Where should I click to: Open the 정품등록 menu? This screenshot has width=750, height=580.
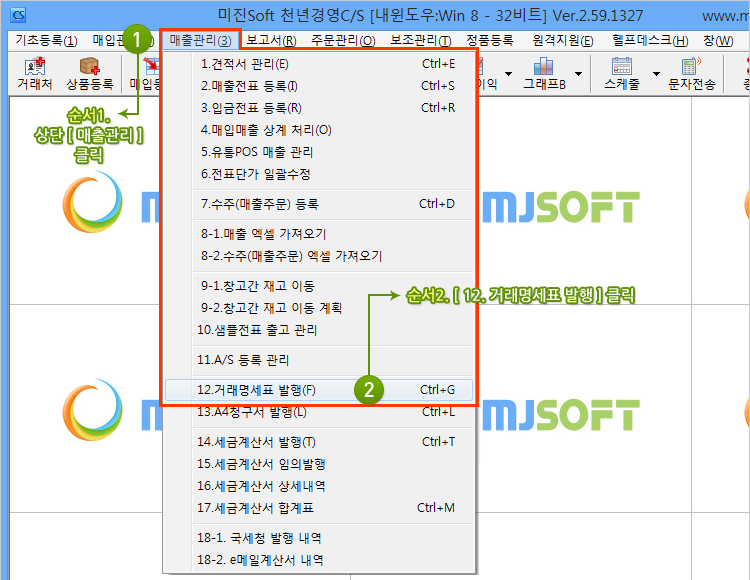point(490,40)
